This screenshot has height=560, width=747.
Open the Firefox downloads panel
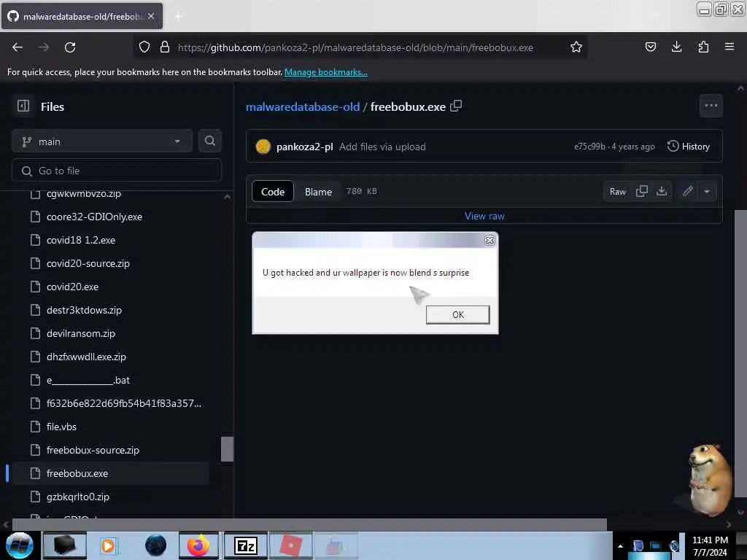[676, 47]
